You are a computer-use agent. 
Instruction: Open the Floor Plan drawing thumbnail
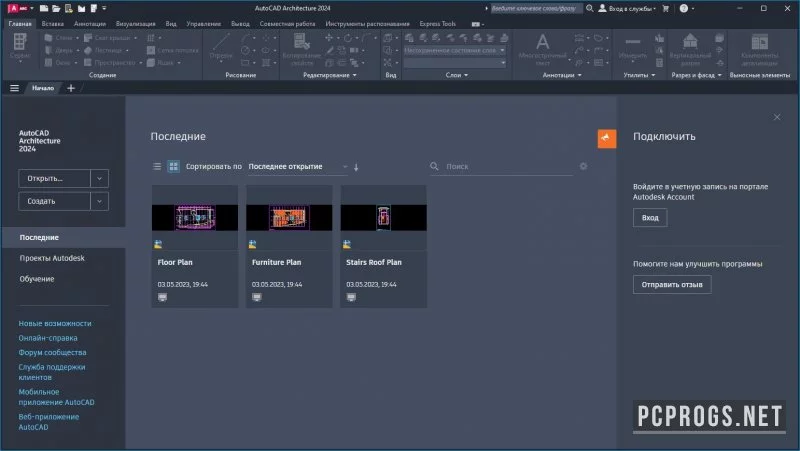pos(195,218)
